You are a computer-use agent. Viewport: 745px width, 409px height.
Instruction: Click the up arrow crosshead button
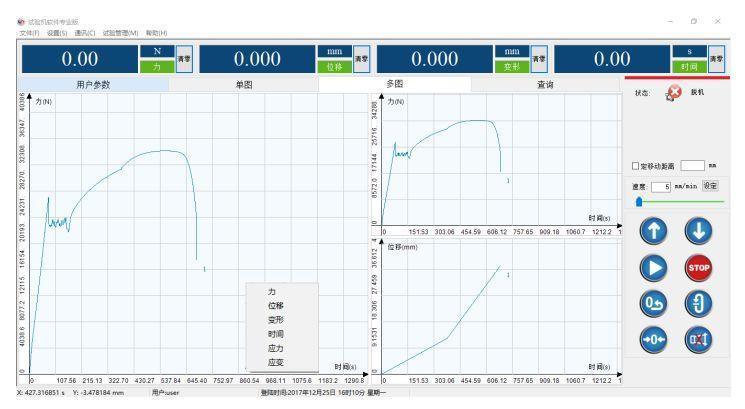[x=651, y=231]
